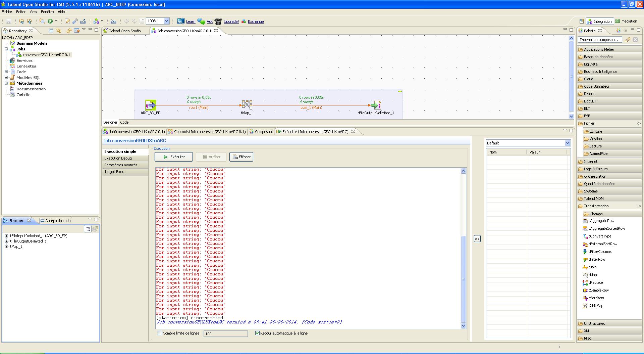Click the Repository refresh icon
This screenshot has width=644, height=354.
69,31
